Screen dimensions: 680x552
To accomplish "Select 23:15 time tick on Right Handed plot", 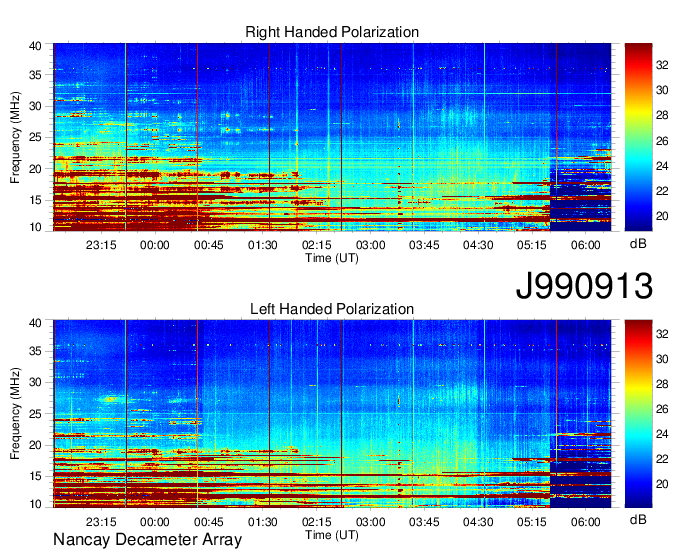I will [x=101, y=245].
